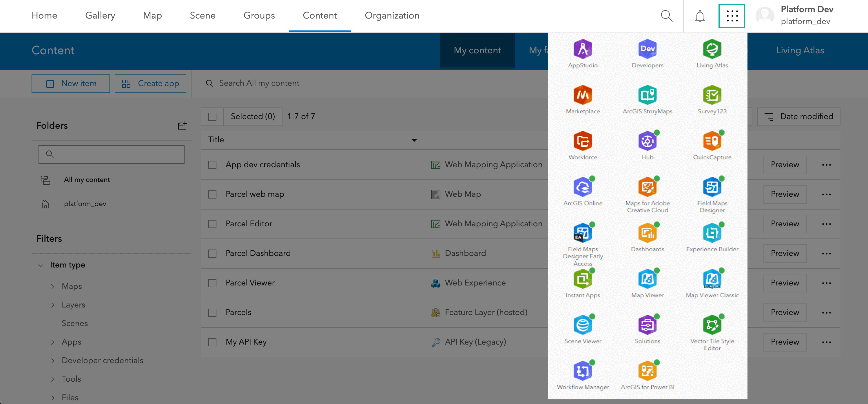868x404 pixels.
Task: Switch to the Organization tab
Action: [392, 15]
